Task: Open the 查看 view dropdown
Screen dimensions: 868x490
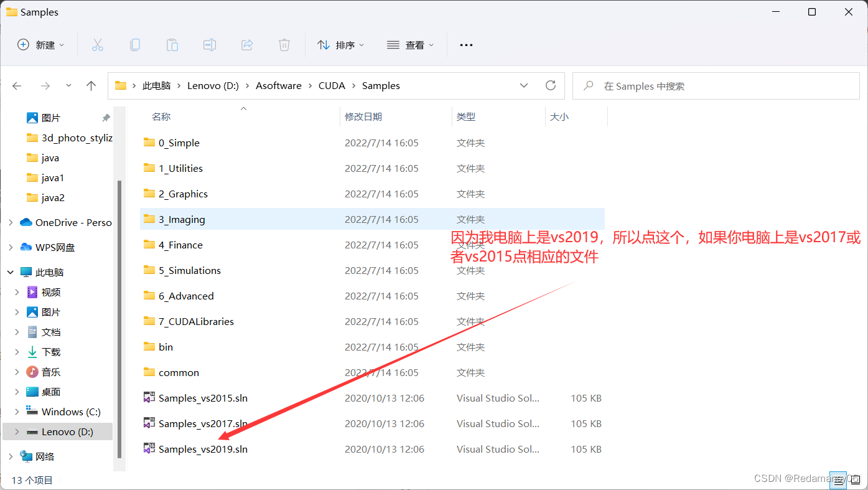Action: pyautogui.click(x=410, y=45)
